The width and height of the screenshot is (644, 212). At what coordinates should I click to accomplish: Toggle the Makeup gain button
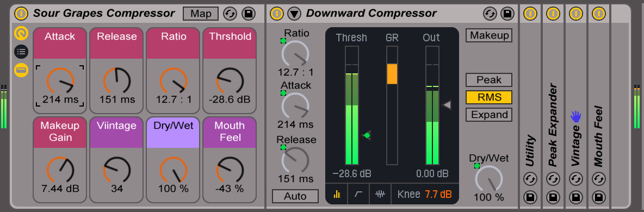[489, 35]
